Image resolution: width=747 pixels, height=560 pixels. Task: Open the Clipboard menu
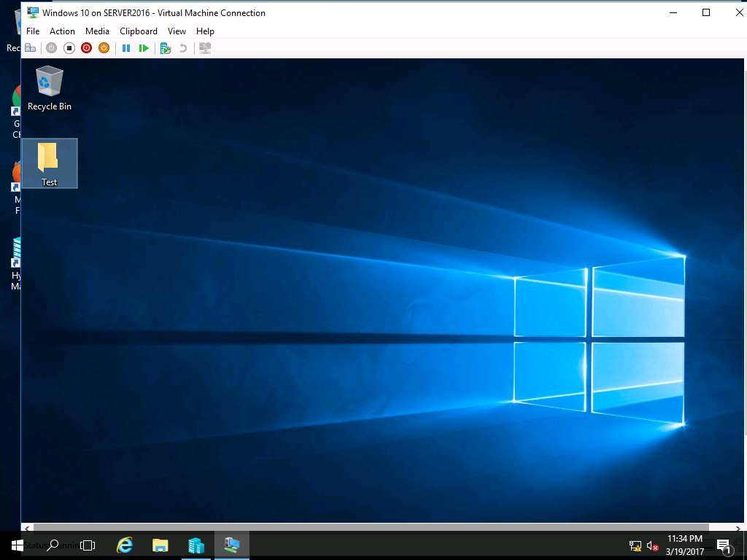[139, 31]
